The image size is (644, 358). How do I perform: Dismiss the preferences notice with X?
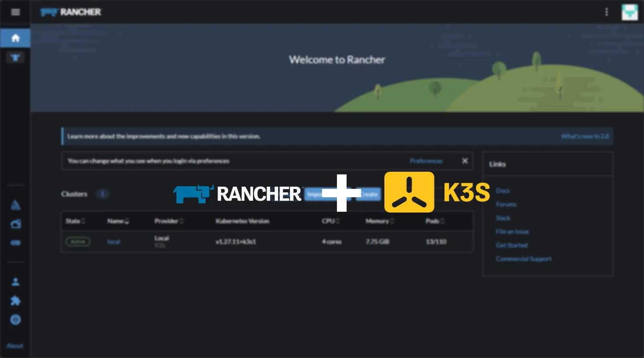coord(465,161)
